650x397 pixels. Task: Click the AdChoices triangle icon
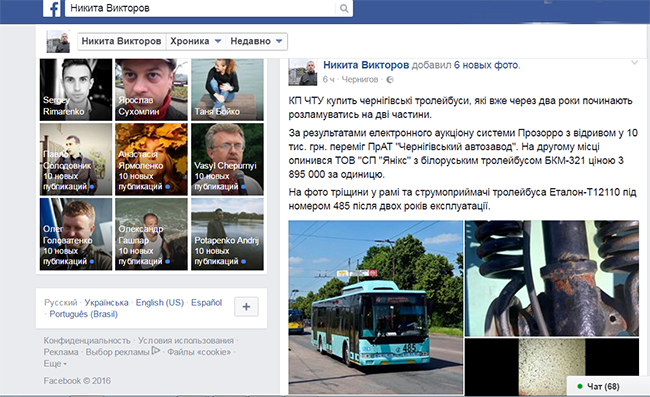point(155,351)
